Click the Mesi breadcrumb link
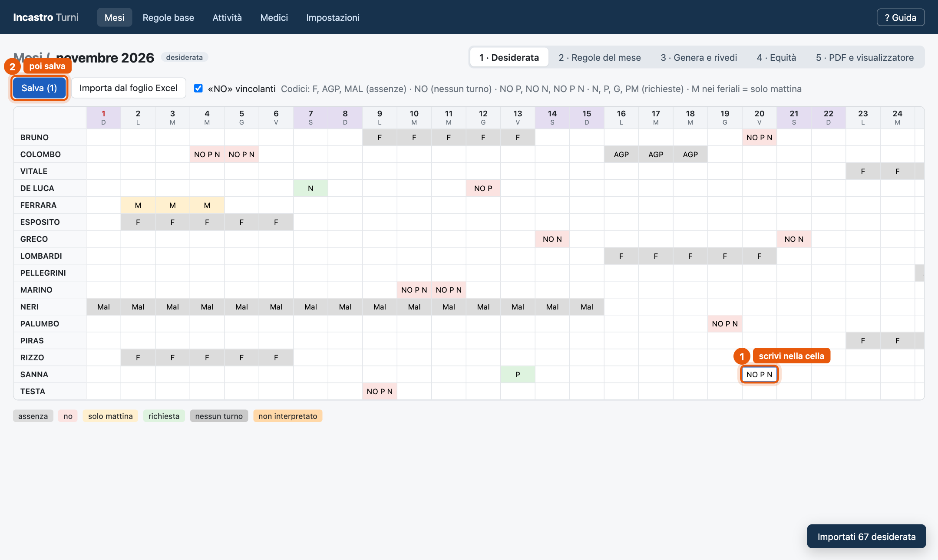This screenshot has height=560, width=938. click(x=28, y=57)
